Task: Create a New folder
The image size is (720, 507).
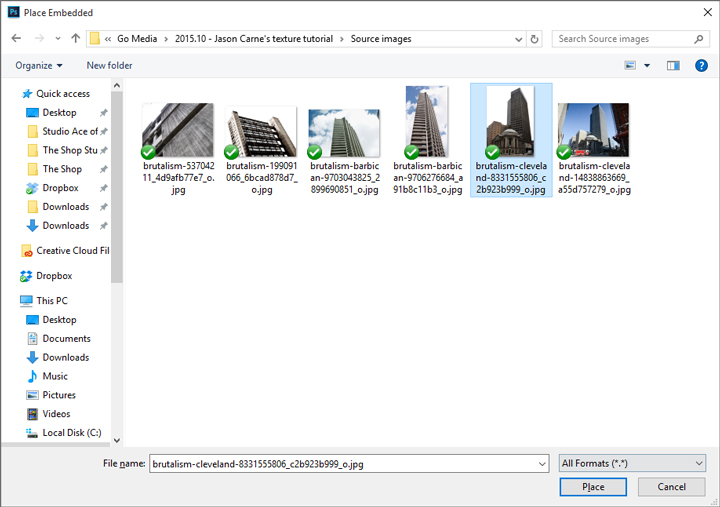Action: [109, 66]
